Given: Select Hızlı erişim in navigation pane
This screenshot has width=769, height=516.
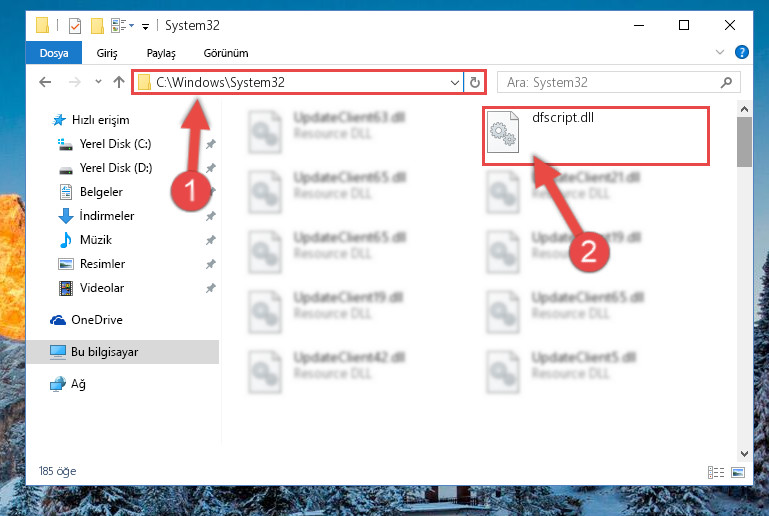Looking at the screenshot, I should 101,120.
